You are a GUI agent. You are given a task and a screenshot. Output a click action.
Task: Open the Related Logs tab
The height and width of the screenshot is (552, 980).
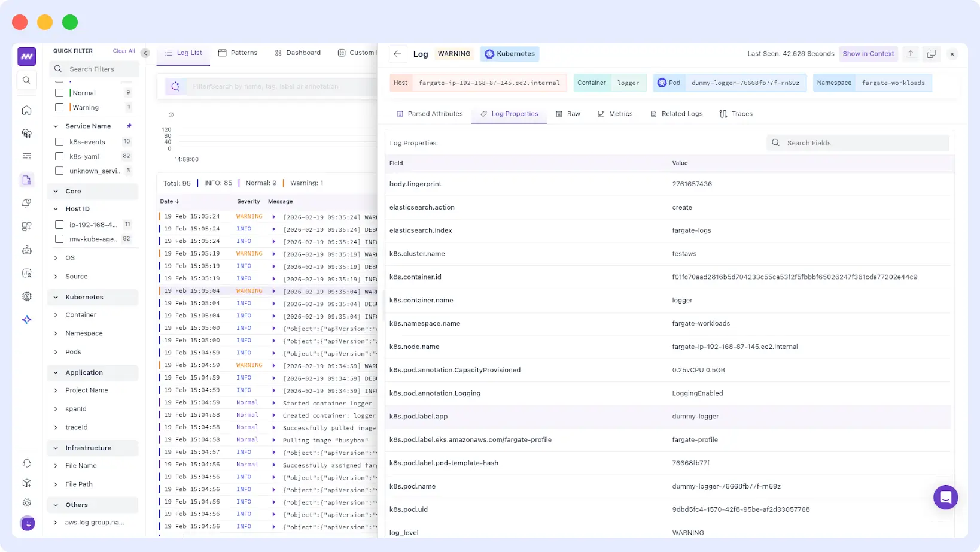[x=677, y=114]
